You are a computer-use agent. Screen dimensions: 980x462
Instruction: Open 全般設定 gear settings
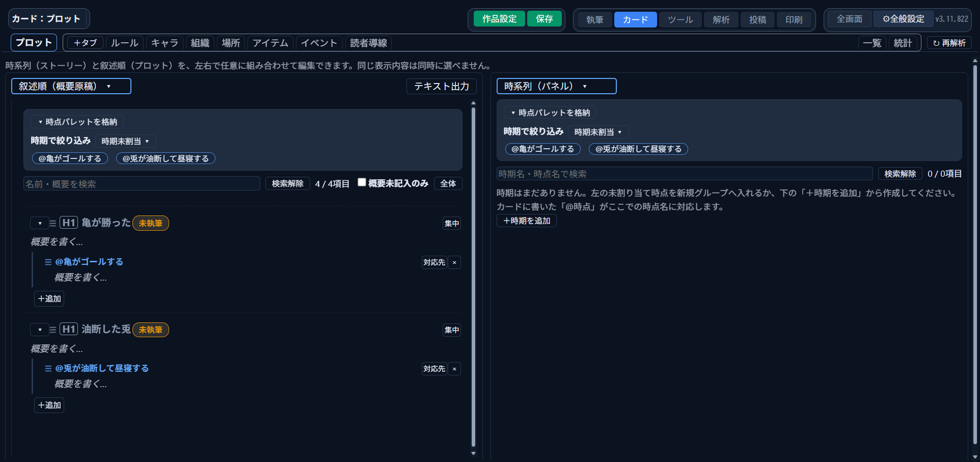tap(904, 19)
